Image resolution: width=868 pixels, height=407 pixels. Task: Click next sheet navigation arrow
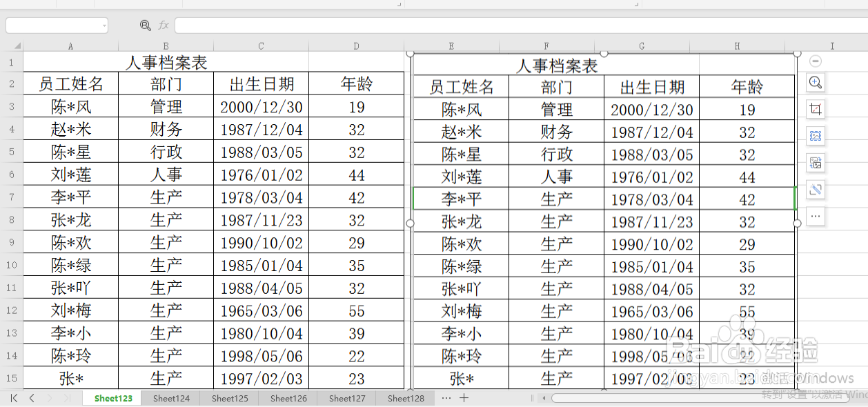click(50, 398)
